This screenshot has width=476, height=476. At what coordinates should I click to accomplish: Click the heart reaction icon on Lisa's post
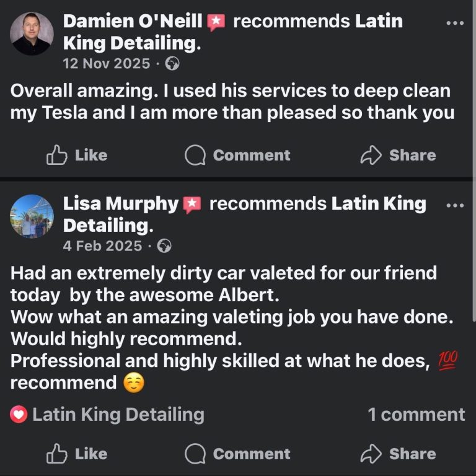pyautogui.click(x=19, y=415)
